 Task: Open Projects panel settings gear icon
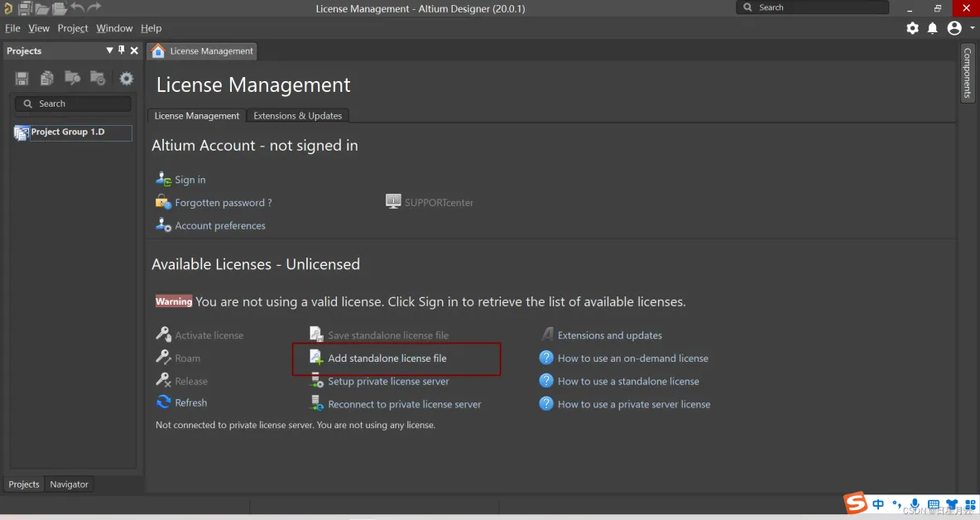tap(127, 78)
